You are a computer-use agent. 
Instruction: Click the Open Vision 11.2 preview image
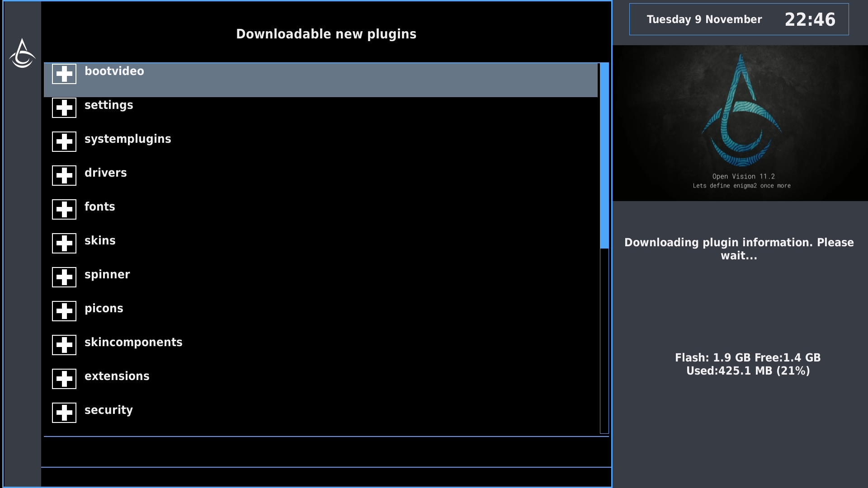[740, 123]
